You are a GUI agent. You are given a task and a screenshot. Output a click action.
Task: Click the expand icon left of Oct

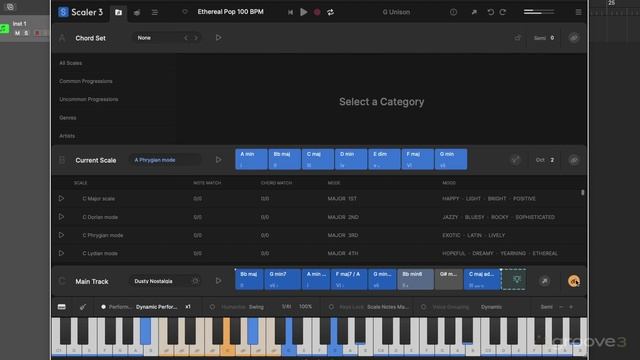coord(516,160)
